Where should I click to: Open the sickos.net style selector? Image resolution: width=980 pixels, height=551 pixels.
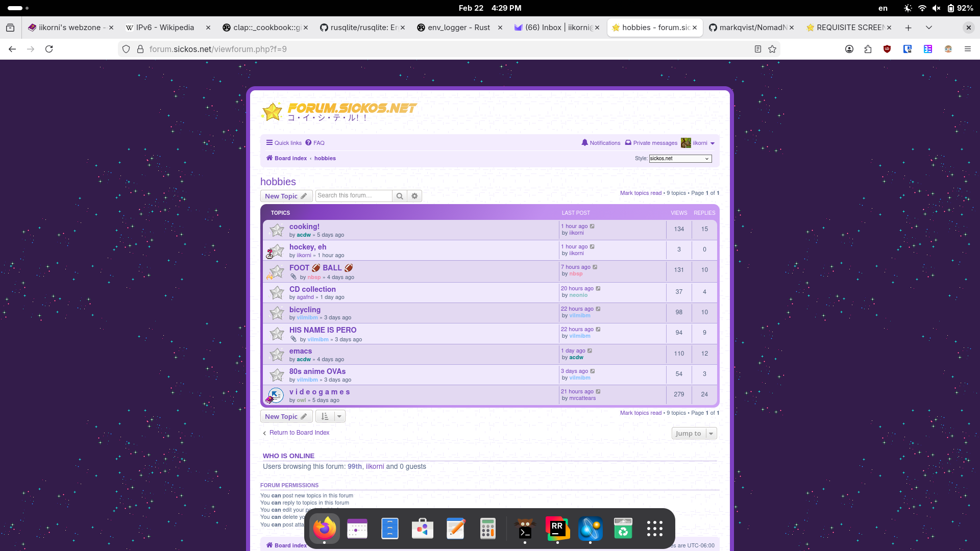coord(680,159)
